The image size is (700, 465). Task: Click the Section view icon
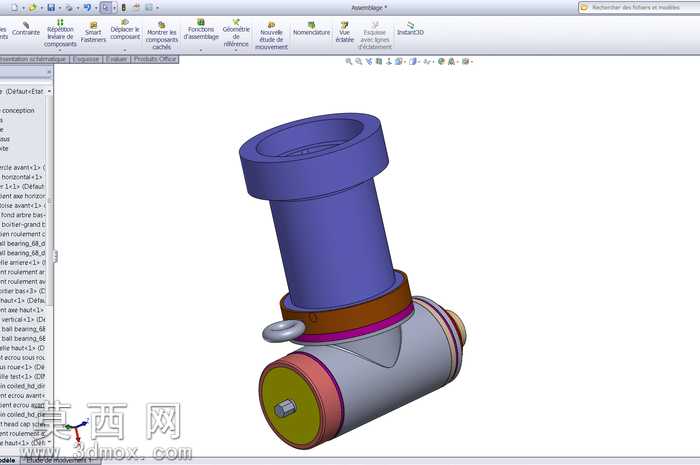pos(379,62)
